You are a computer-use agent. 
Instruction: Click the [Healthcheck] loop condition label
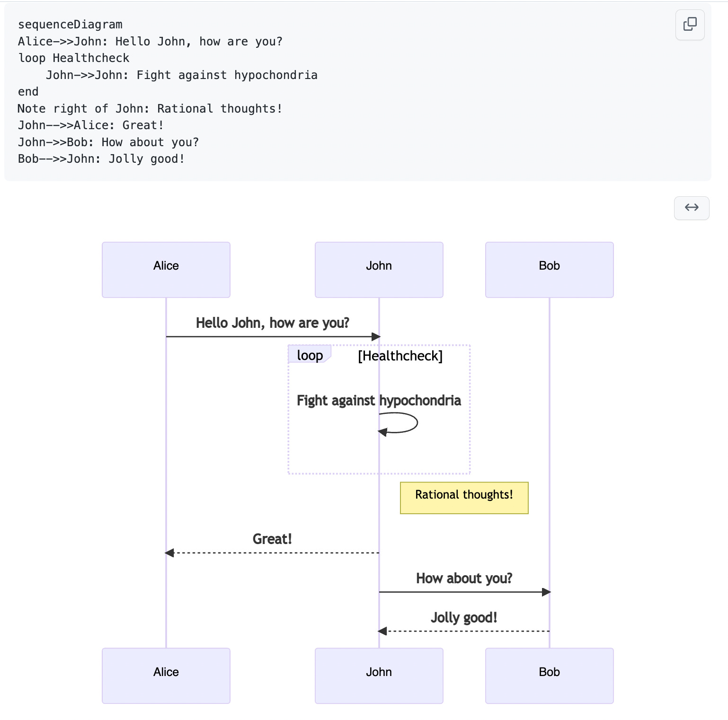tap(400, 356)
